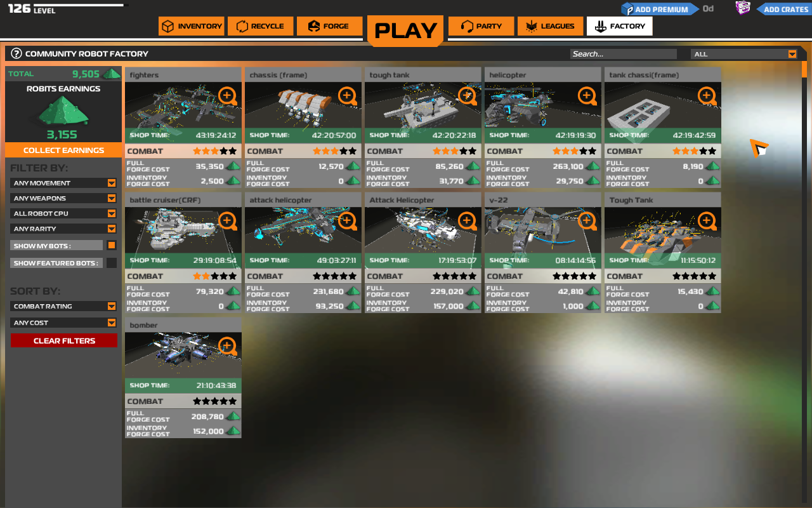Open magnifier on chassis (frame) card
Screen dimensions: 812x508
[347, 96]
